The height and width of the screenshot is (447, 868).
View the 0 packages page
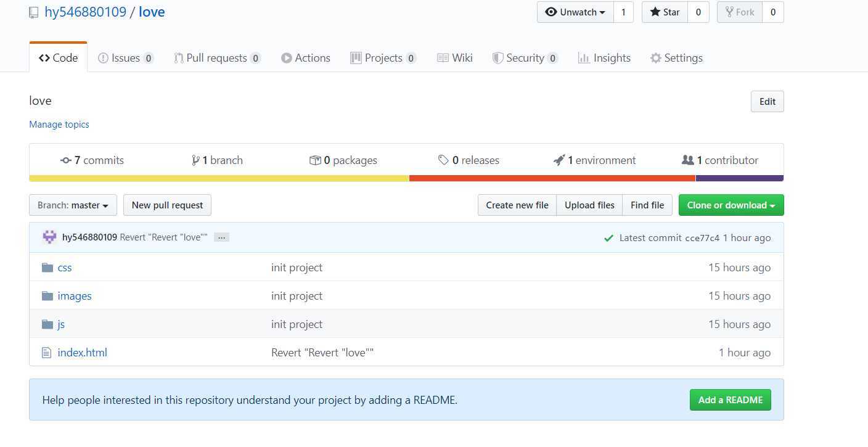(343, 160)
